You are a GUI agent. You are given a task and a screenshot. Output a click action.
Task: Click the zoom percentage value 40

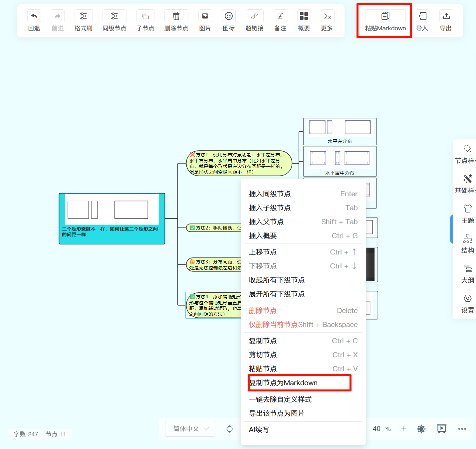(376, 429)
